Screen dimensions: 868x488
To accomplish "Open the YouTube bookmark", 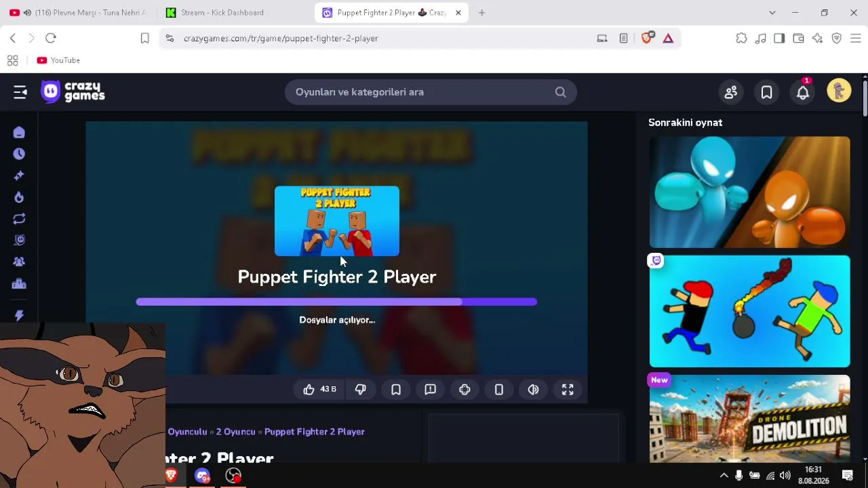I will click(x=58, y=60).
